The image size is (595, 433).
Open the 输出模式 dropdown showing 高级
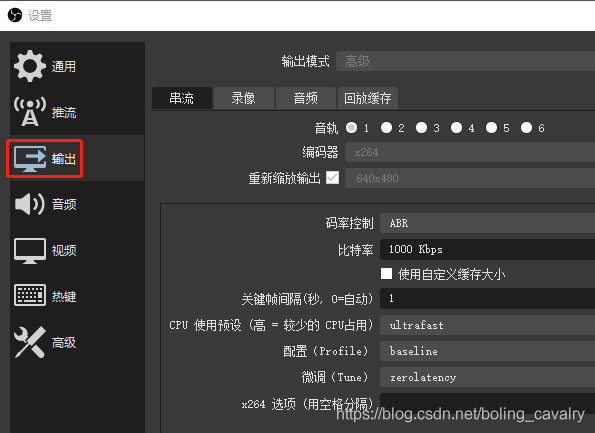(x=466, y=61)
